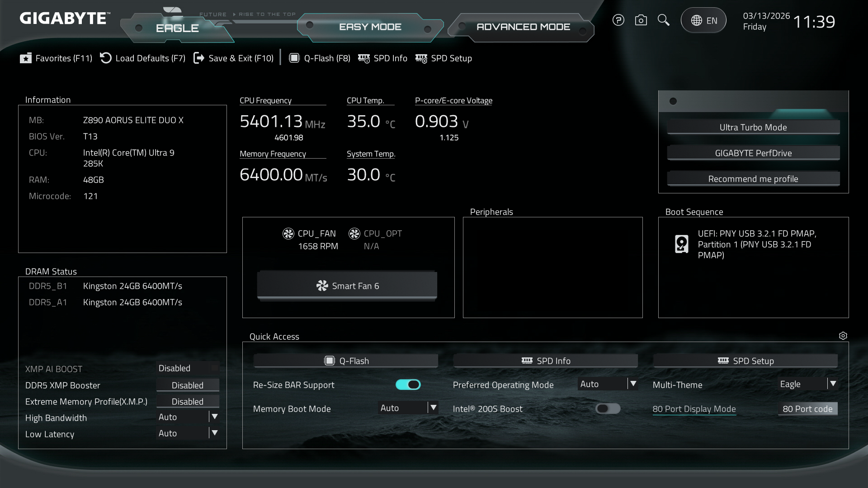Viewport: 868px width, 488px height.
Task: Click the screenshot camera icon
Action: click(641, 20)
